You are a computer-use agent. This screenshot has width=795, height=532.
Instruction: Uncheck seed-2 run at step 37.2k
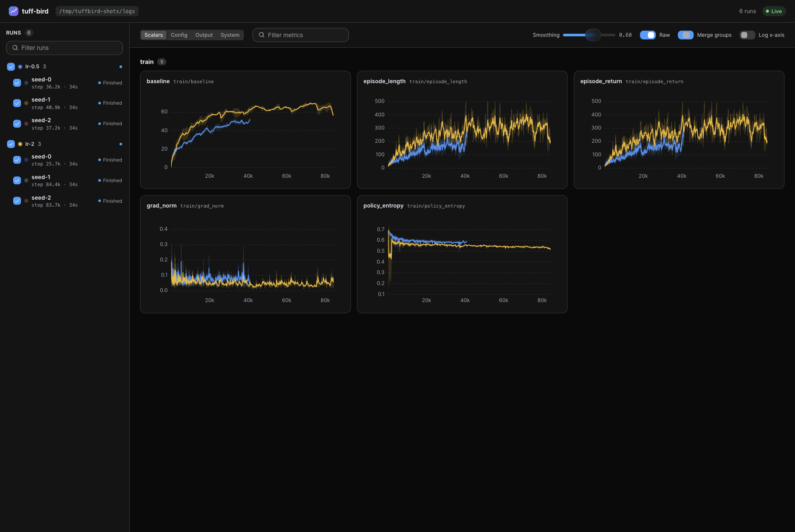17,123
